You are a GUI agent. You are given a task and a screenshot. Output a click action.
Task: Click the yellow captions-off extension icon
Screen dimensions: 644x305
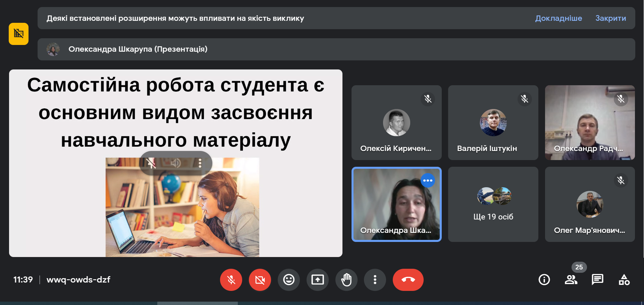(18, 34)
